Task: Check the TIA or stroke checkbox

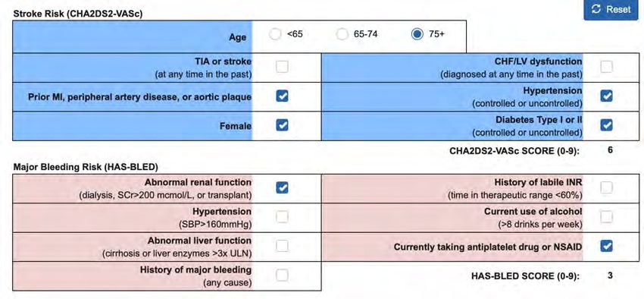Action: click(x=282, y=67)
